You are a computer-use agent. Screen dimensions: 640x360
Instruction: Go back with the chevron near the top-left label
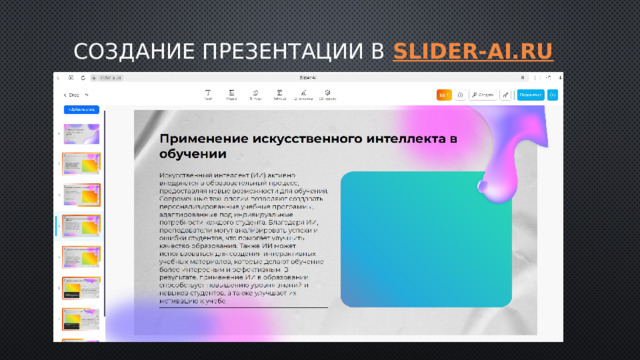(x=65, y=95)
